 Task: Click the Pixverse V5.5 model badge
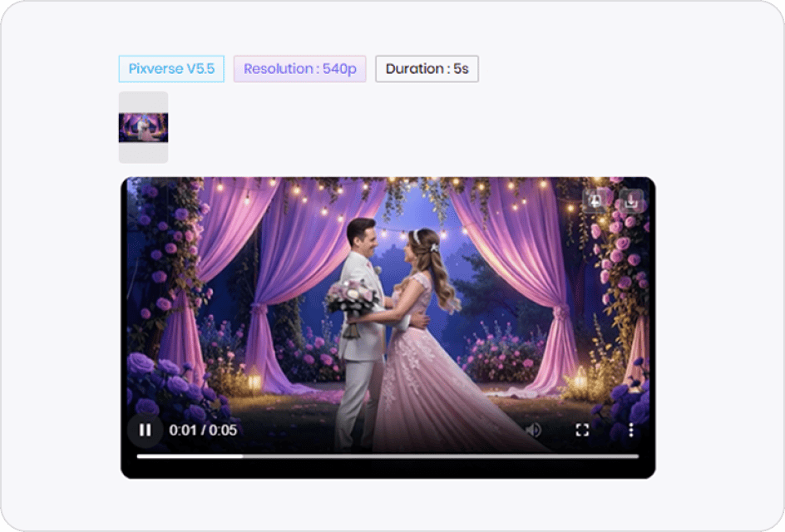(171, 69)
